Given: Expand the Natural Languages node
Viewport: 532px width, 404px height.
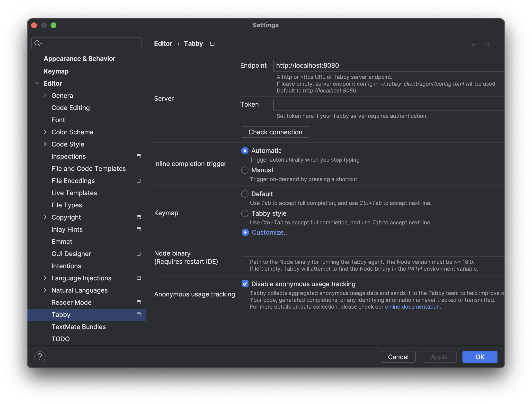Looking at the screenshot, I should [x=45, y=290].
